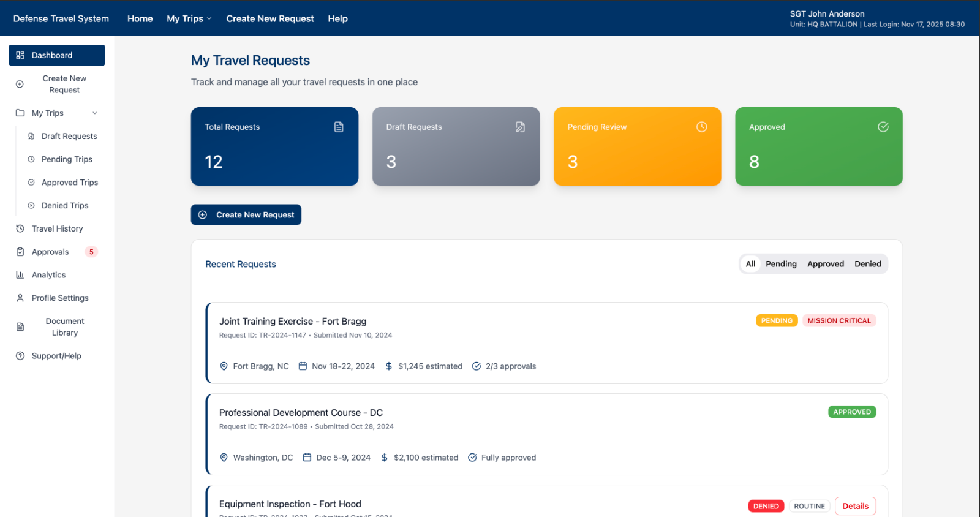Open Home in the top navigation
980x517 pixels.
(140, 18)
